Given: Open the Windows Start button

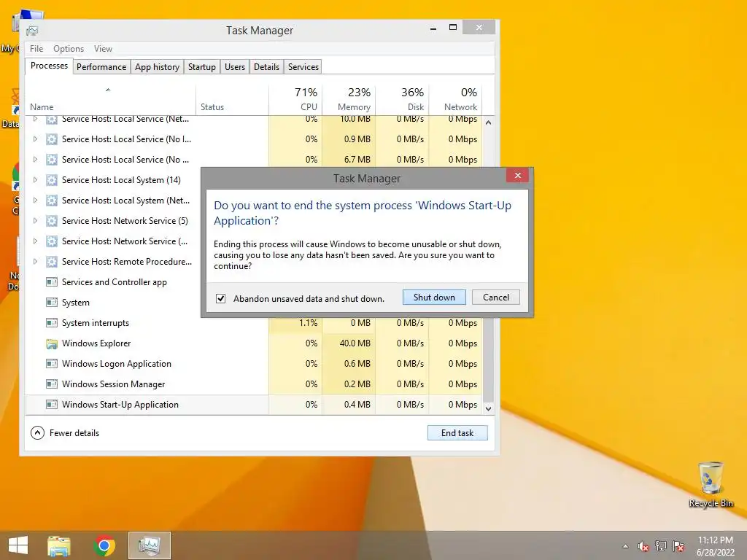Looking at the screenshot, I should (18, 545).
